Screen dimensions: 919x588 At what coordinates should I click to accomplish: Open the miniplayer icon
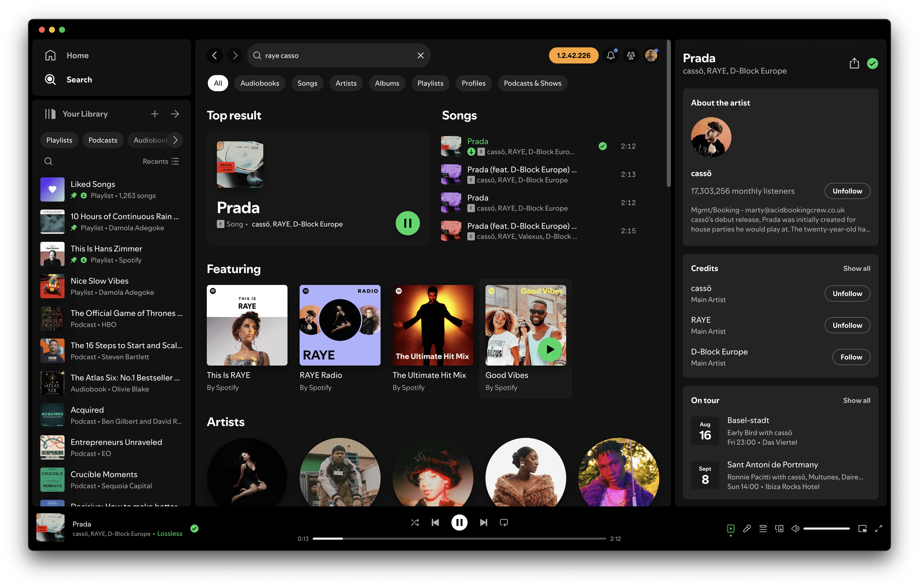[862, 529]
